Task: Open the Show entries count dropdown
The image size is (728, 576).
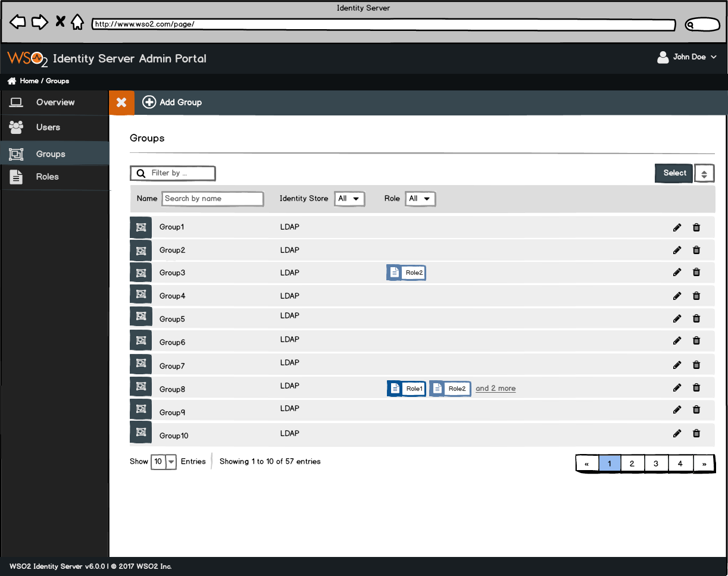Action: pyautogui.click(x=164, y=462)
